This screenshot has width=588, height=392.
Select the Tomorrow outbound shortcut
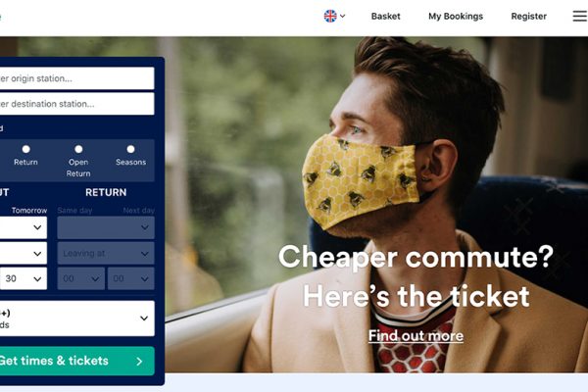pyautogui.click(x=29, y=211)
